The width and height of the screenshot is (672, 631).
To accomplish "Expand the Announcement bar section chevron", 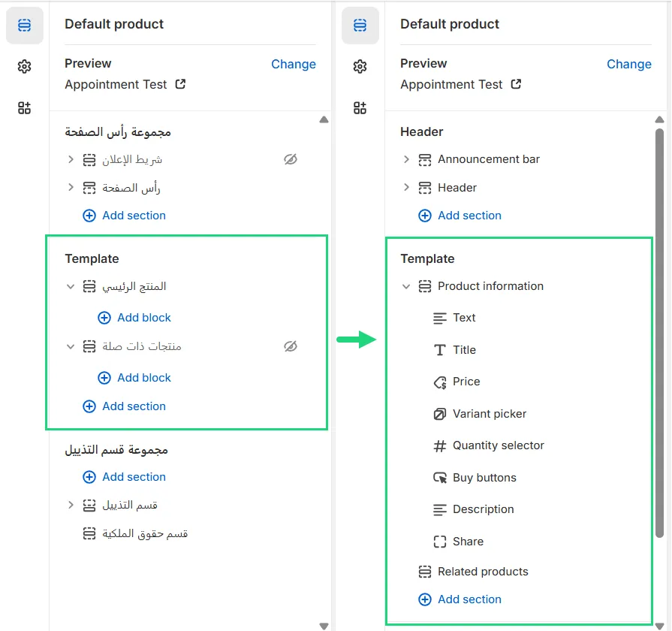I will tap(406, 159).
